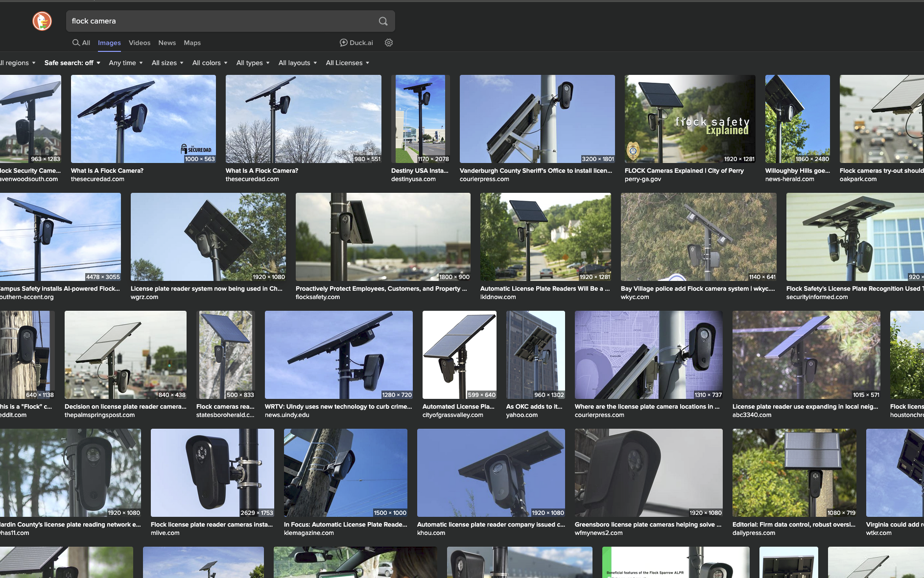The width and height of the screenshot is (924, 578).
Task: Open the All types dropdown
Action: click(x=253, y=63)
